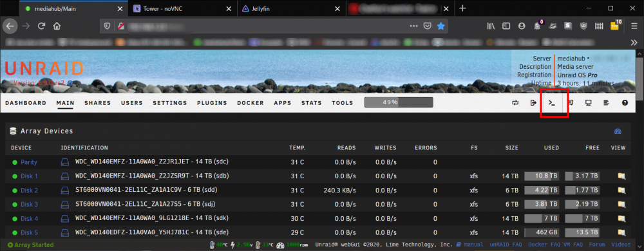Toggle spin state dot for Parity disk
Image resolution: width=644 pixels, height=251 pixels.
point(14,162)
